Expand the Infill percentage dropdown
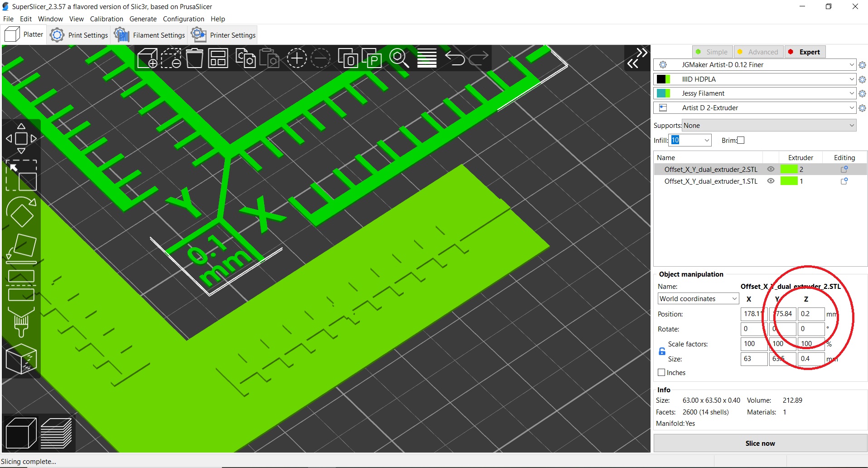Screen dimensions: 868x468 706,140
